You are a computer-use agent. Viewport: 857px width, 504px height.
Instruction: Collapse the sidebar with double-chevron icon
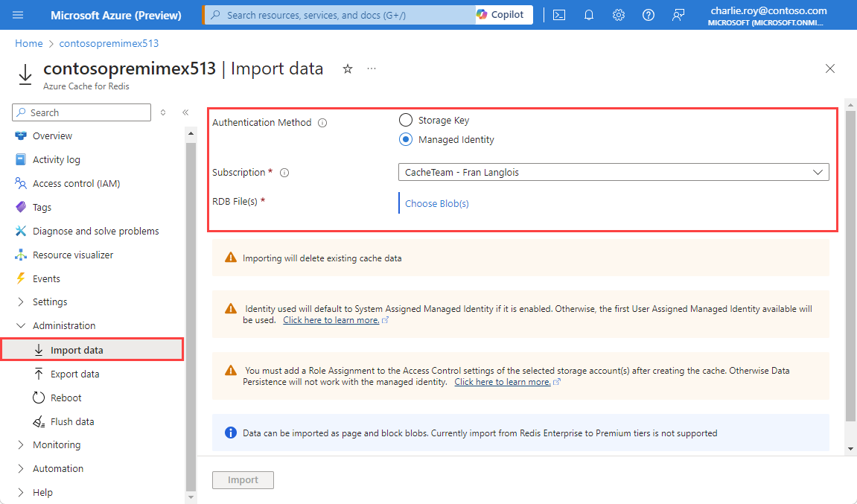click(185, 112)
